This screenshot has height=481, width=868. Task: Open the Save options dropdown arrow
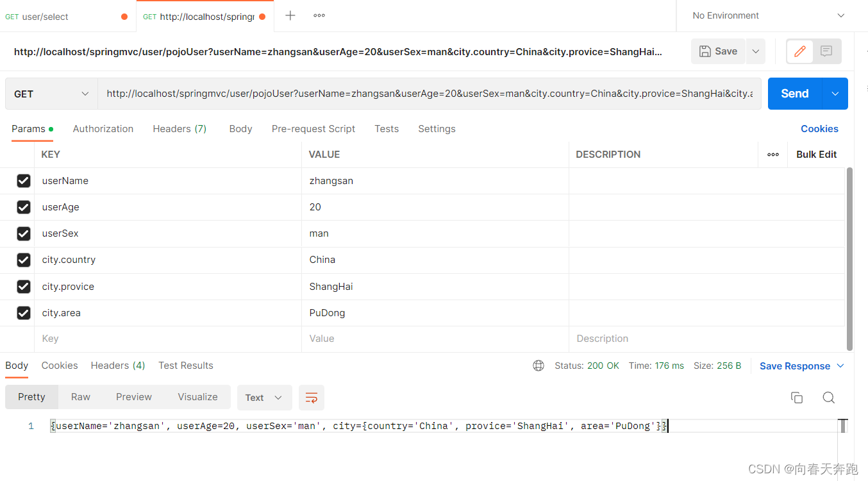coord(755,51)
